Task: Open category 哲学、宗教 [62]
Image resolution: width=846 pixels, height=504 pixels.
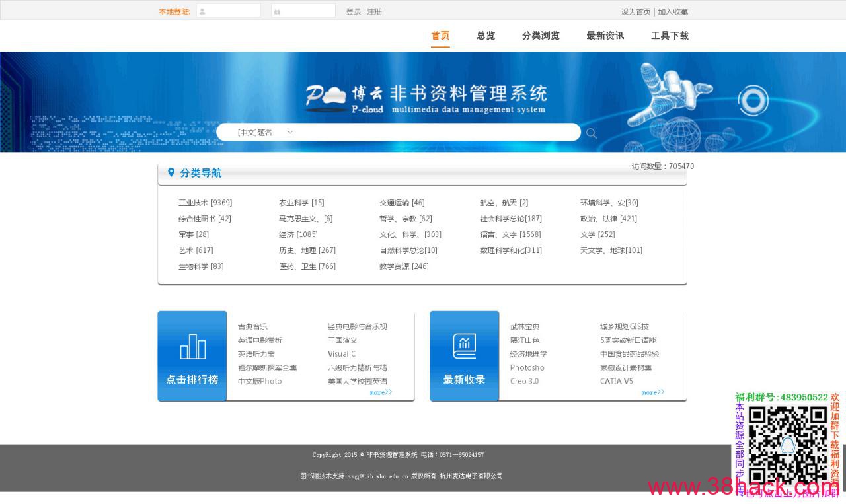Action: click(x=405, y=219)
